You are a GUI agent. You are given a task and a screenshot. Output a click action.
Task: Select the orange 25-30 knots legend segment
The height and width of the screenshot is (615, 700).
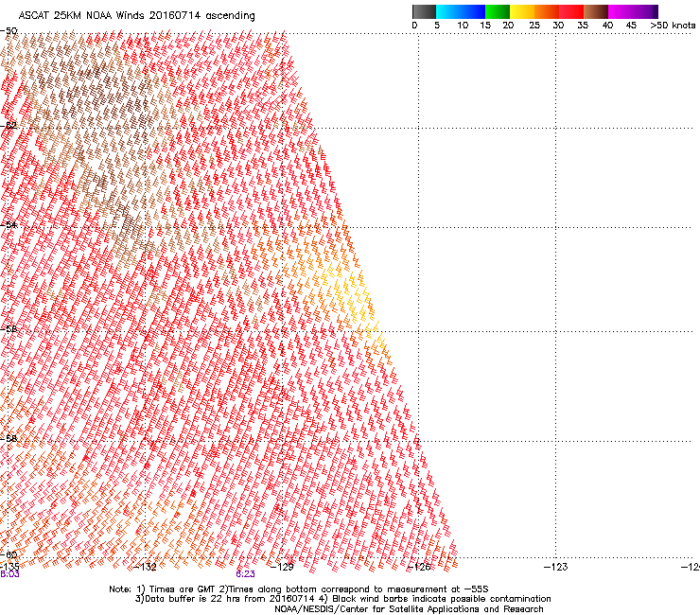pos(547,11)
